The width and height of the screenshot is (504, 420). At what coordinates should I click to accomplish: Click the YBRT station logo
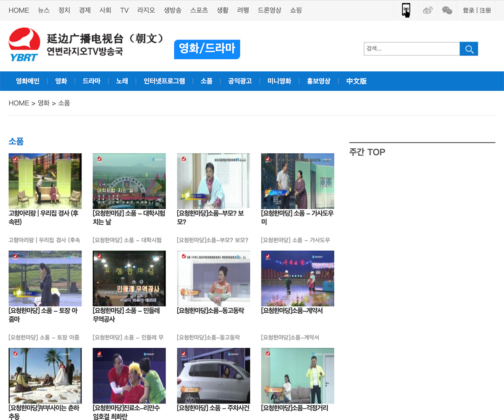coord(24,44)
